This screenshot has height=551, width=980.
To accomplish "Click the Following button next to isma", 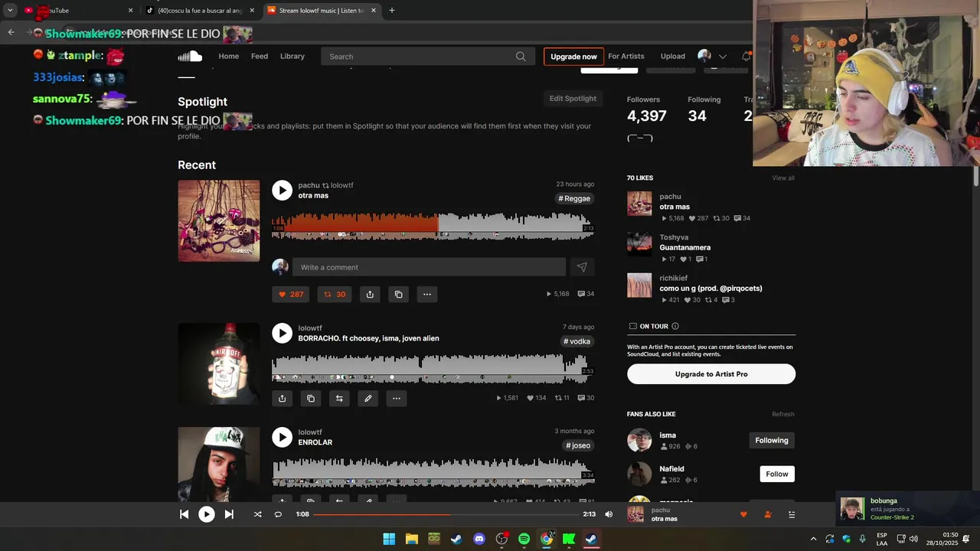I will (772, 440).
